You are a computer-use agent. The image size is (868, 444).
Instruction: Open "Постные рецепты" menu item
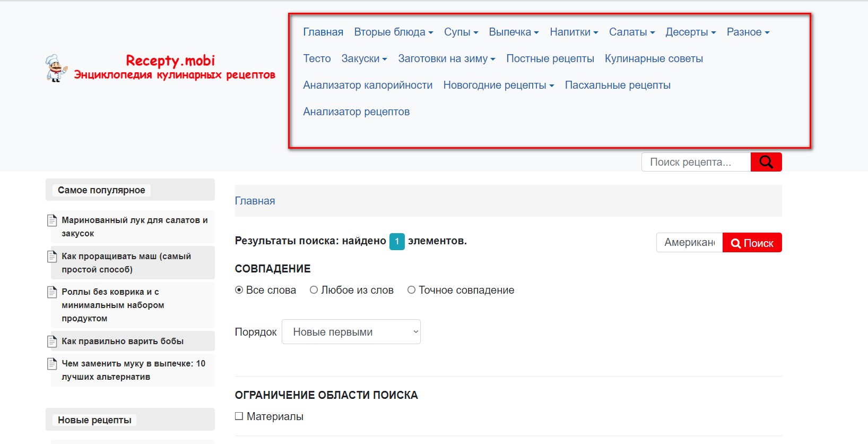(550, 59)
